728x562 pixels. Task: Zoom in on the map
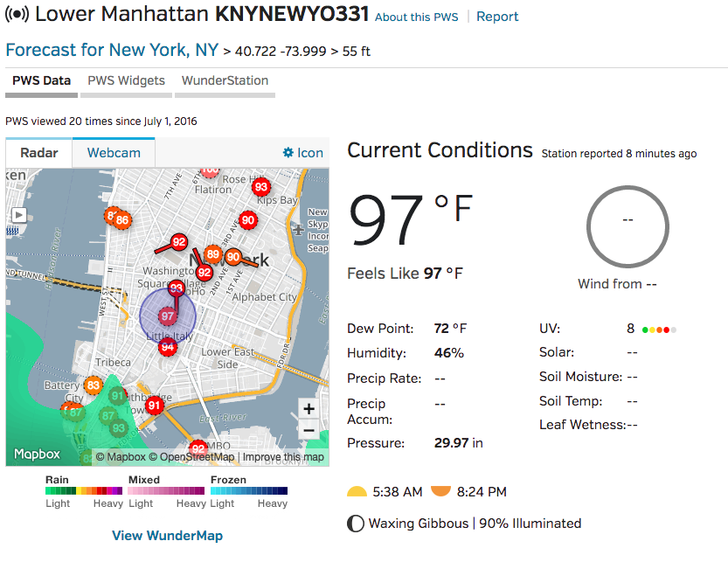pyautogui.click(x=308, y=409)
